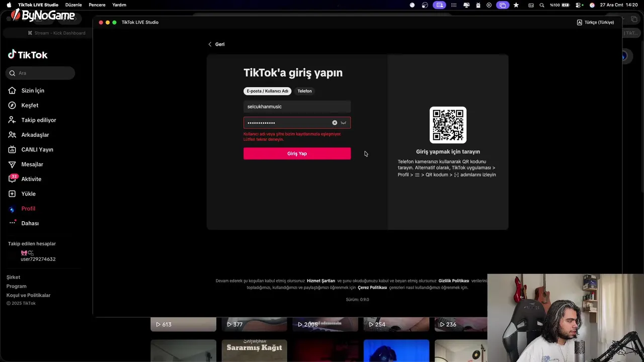This screenshot has width=644, height=362.
Task: Toggle password visibility eye icon
Action: (x=344, y=123)
